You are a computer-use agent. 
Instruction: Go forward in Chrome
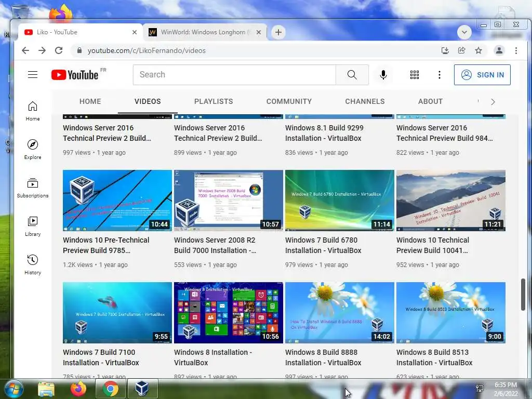coord(42,50)
